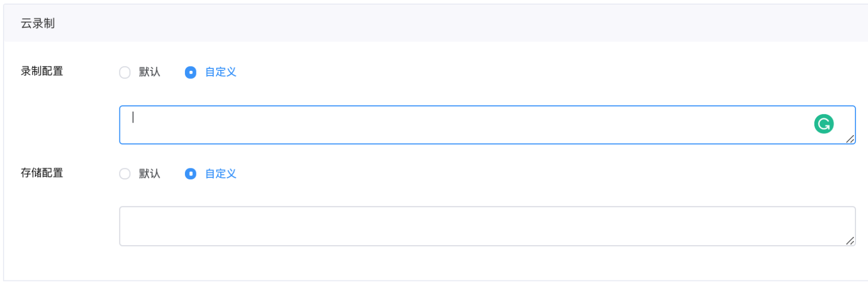Click the 云录制 section header title
Screen dimensions: 868x292
pyautogui.click(x=38, y=23)
